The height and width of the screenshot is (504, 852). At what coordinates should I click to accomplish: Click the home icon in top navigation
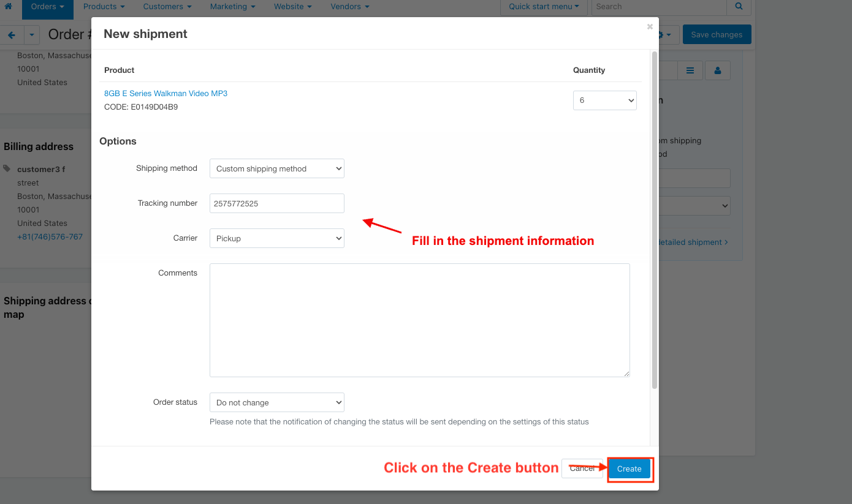click(x=8, y=7)
